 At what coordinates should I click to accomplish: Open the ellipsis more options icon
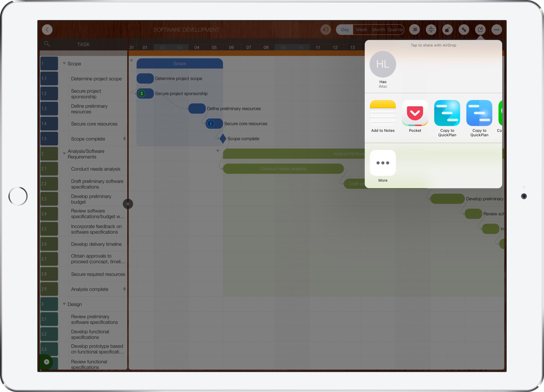(496, 29)
